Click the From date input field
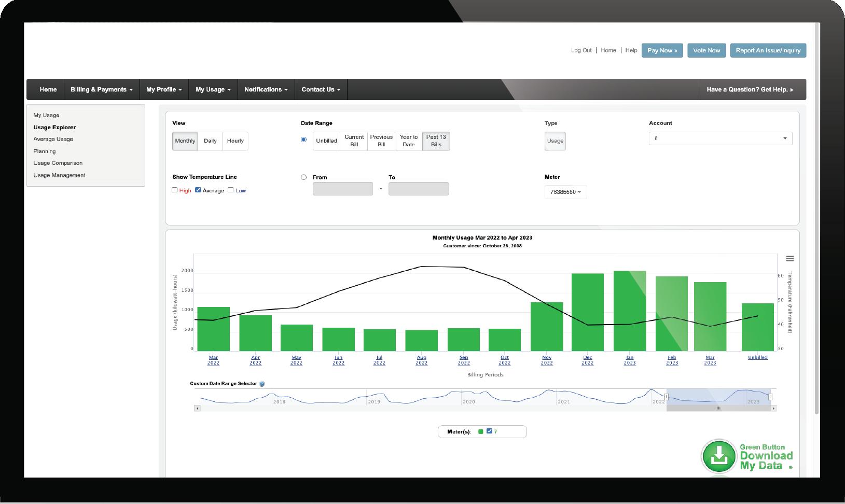Screen dimensions: 845x504 [x=343, y=189]
